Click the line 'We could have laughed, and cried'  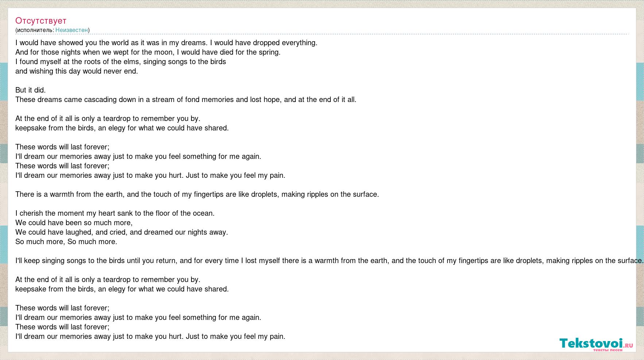coord(122,232)
